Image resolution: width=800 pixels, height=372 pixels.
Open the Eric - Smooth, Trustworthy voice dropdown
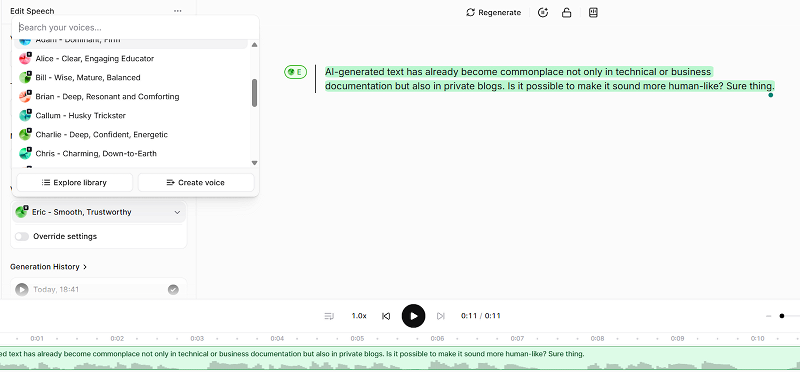click(99, 212)
